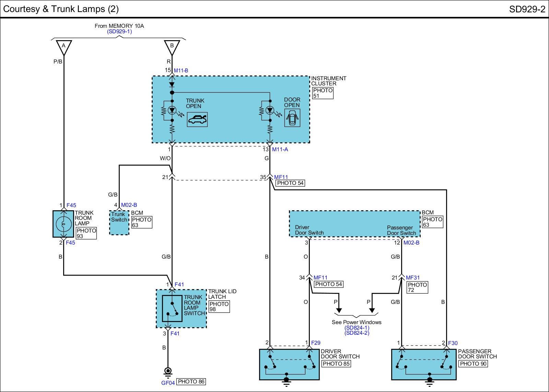This screenshot has height=392, width=549.
Task: Open PHOTO 51 for Instrument Cluster
Action: point(323,93)
